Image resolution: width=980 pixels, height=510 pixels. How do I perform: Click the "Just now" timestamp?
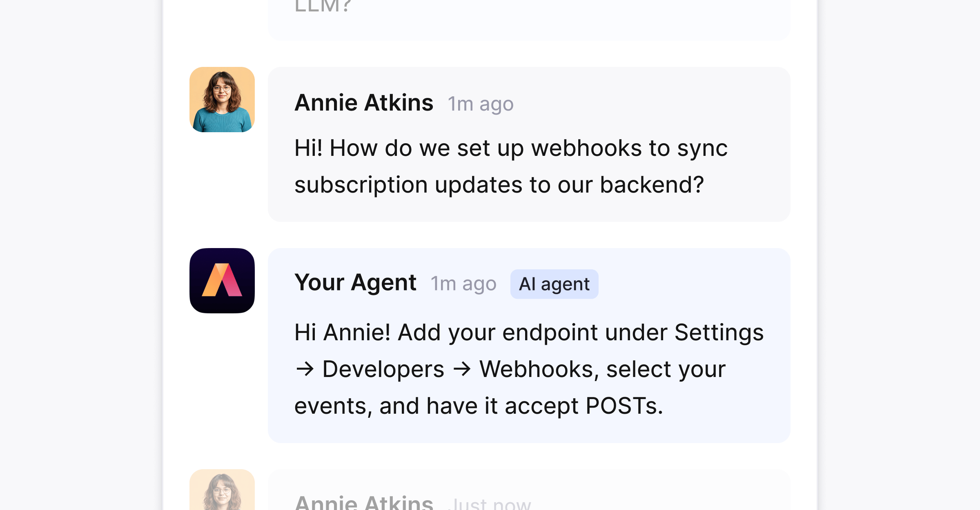(489, 503)
